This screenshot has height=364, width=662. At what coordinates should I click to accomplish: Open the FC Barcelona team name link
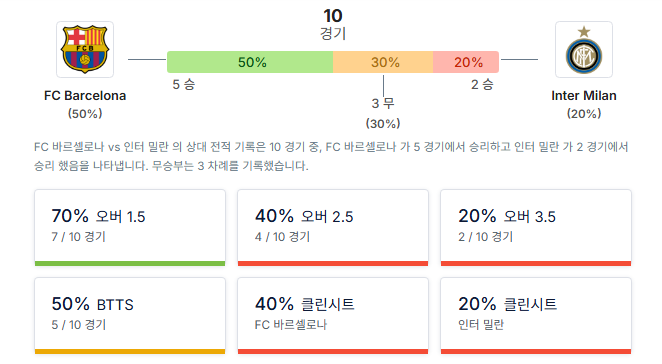[85, 96]
